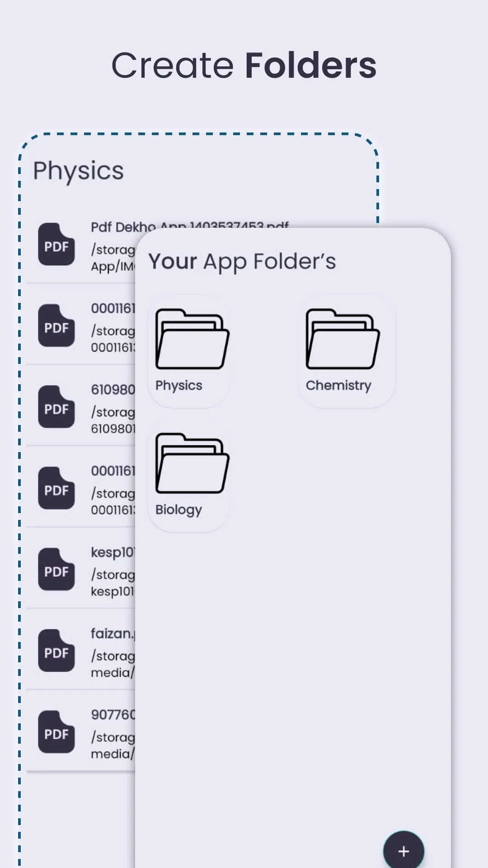Click the 'Your App Folder's' heading
The image size is (488, 868).
tap(242, 262)
